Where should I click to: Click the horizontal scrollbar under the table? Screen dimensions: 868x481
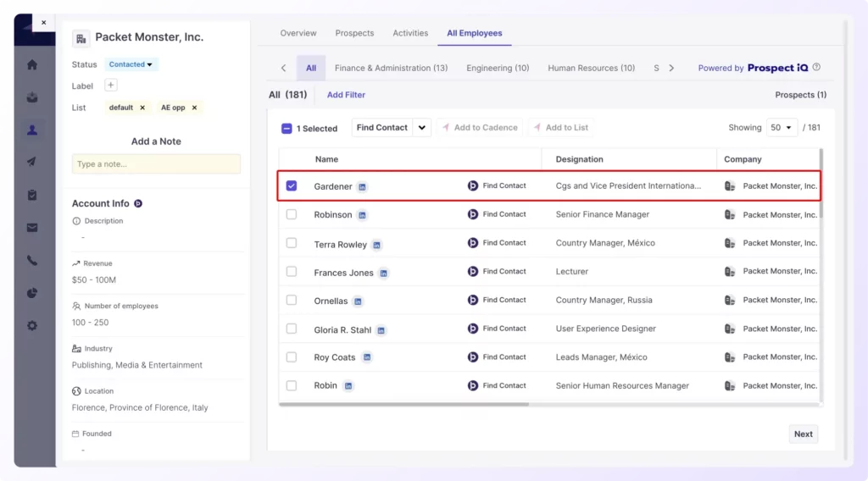pos(404,404)
